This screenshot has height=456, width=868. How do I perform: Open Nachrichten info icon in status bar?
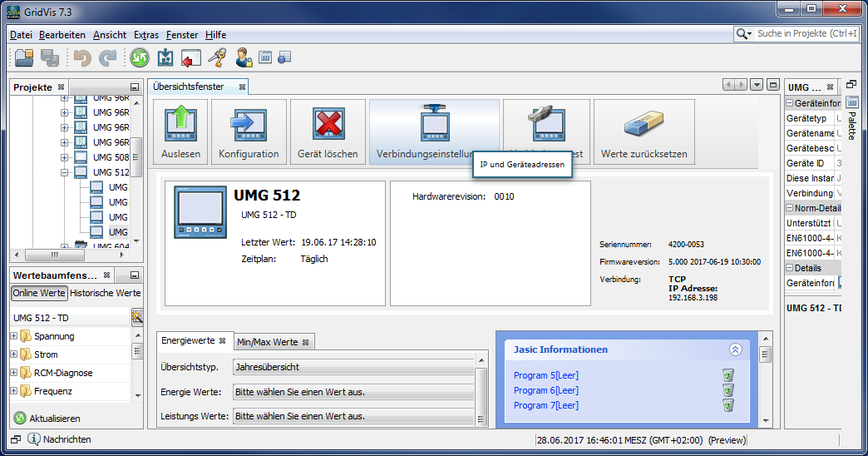pos(34,439)
